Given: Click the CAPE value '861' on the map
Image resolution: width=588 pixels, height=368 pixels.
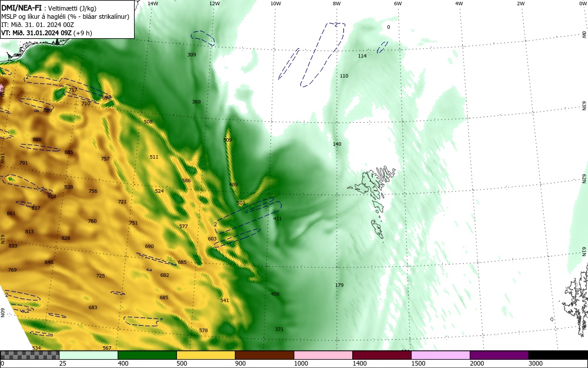Looking at the screenshot, I should 11,213.
